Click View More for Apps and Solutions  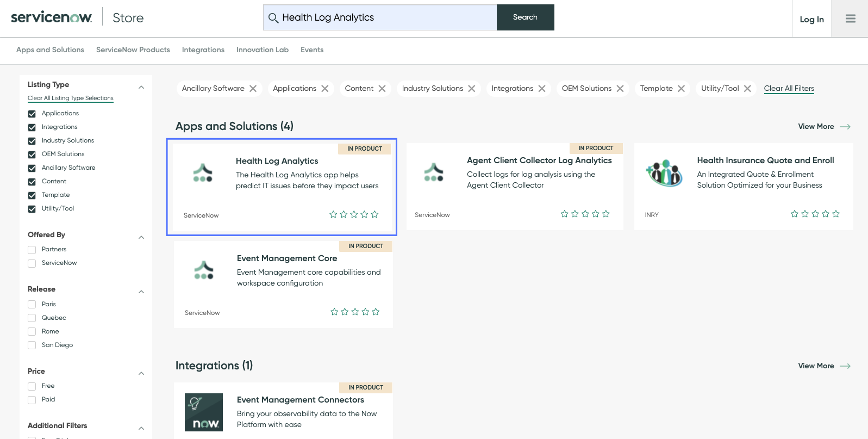tap(816, 127)
